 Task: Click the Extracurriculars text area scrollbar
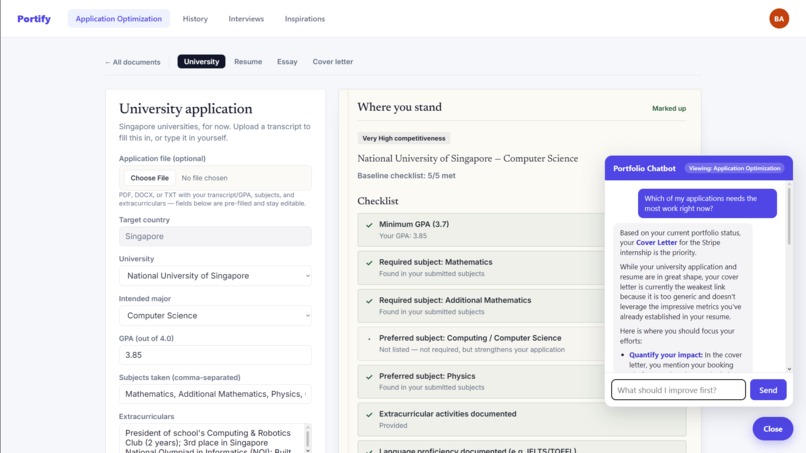(307, 439)
